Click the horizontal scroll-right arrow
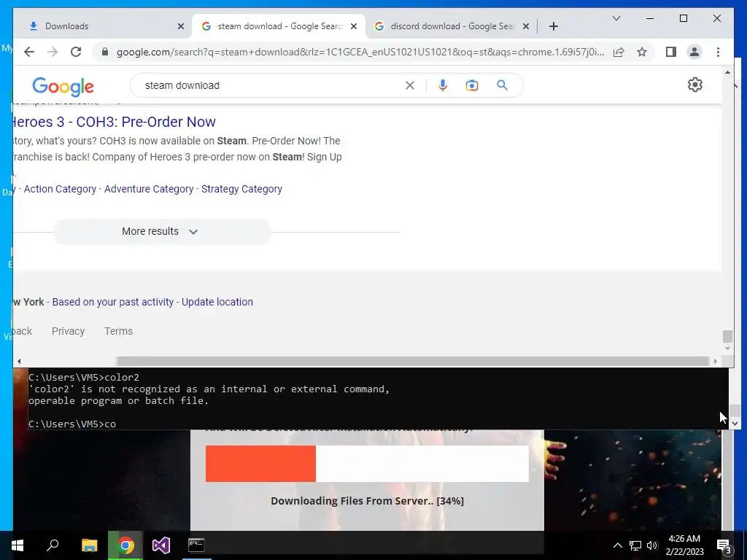The image size is (747, 560). point(715,362)
